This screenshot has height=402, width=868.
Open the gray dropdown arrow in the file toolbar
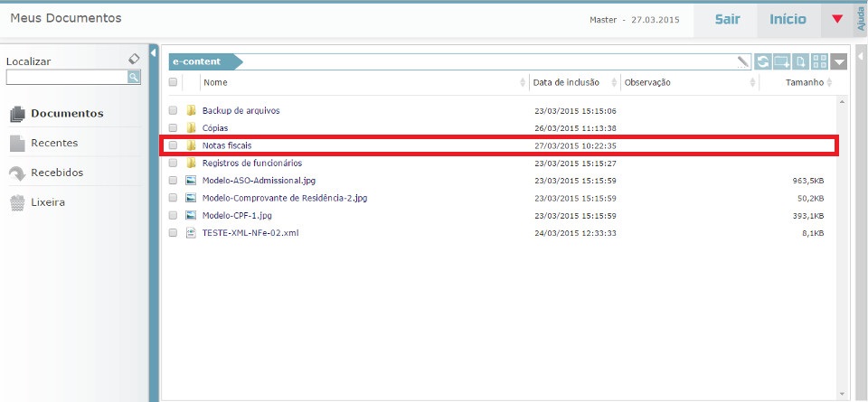[840, 61]
